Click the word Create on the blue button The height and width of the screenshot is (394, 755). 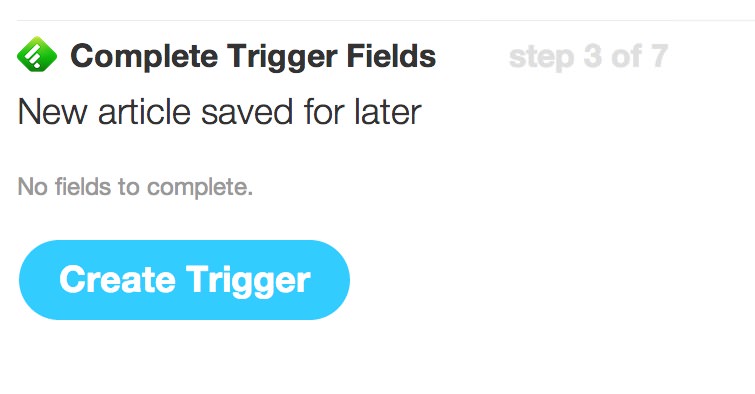[x=117, y=279]
